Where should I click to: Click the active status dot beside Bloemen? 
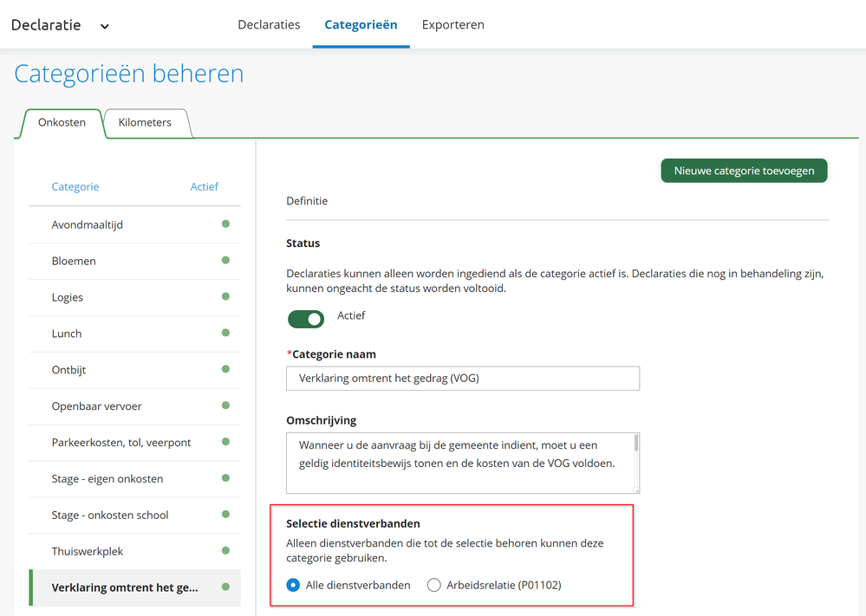(x=225, y=261)
